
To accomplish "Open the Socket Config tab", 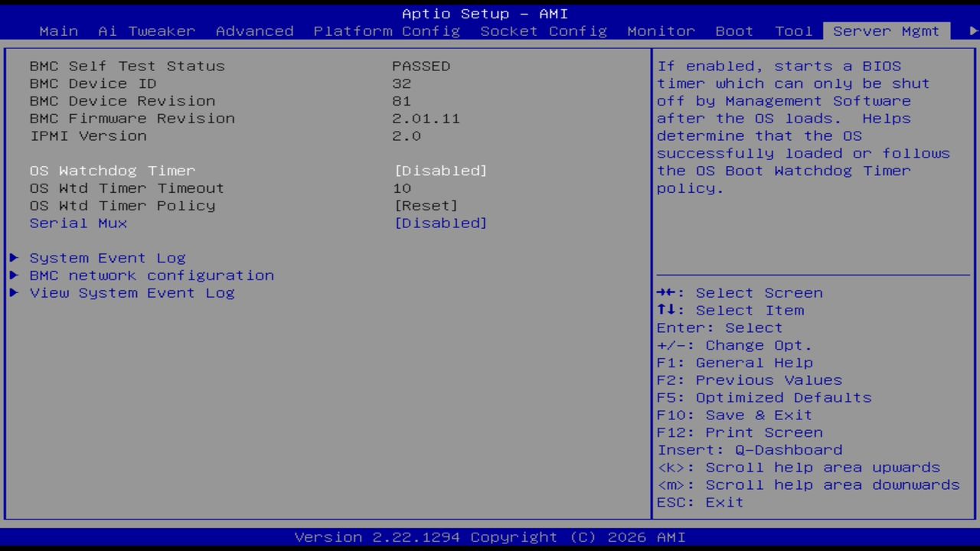I will pos(544,31).
